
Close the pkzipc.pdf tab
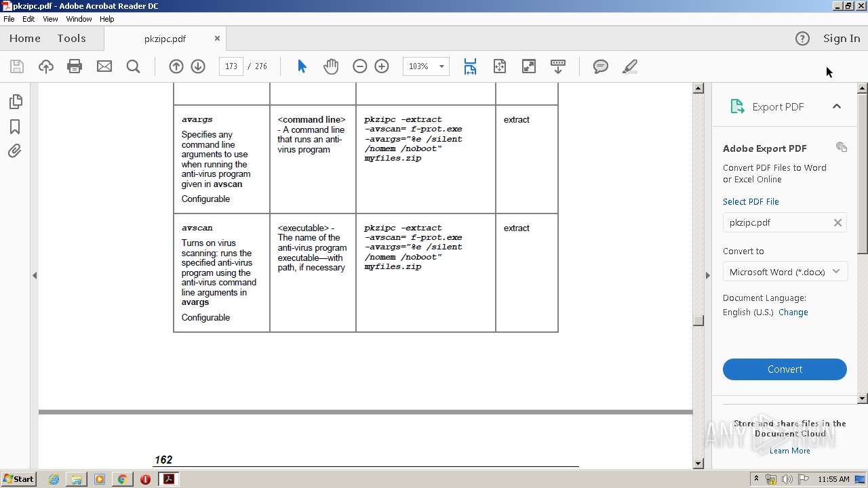(x=217, y=39)
